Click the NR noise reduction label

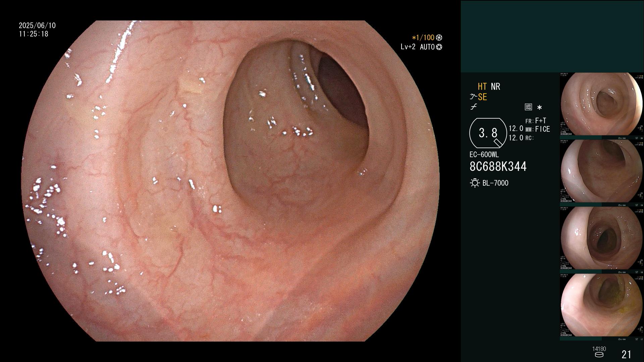tap(495, 86)
